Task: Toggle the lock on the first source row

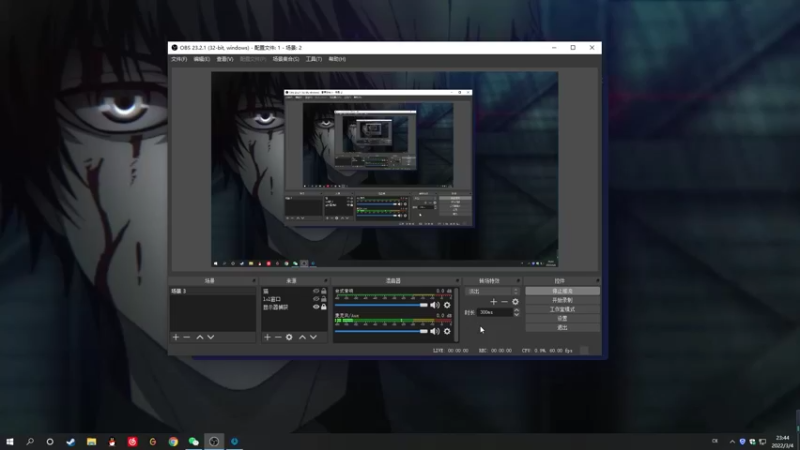Action: [x=323, y=291]
